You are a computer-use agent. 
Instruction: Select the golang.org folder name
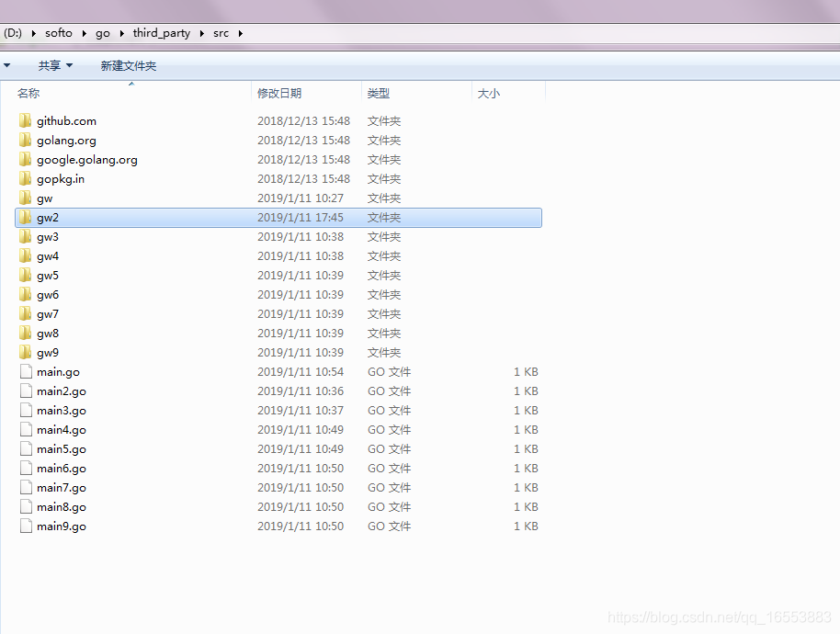click(x=66, y=141)
